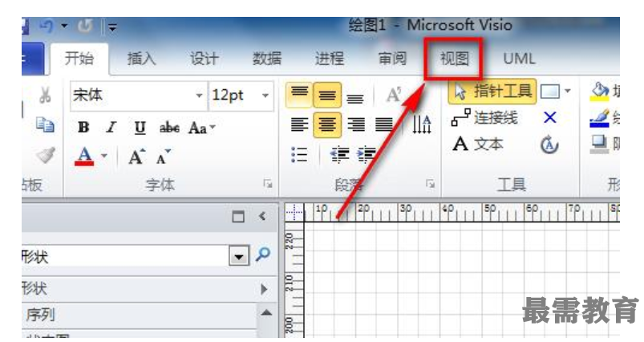Toggle Underline formatting
644x342 pixels.
click(140, 128)
